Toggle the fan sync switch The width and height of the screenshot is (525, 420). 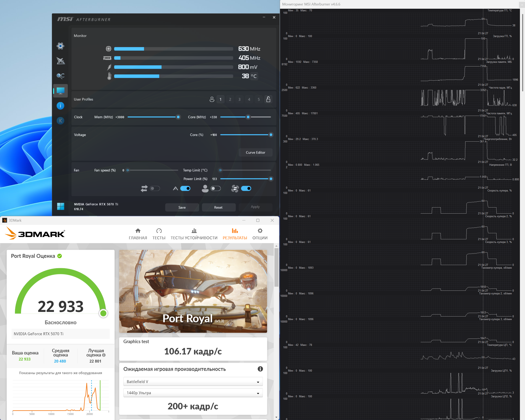(246, 188)
